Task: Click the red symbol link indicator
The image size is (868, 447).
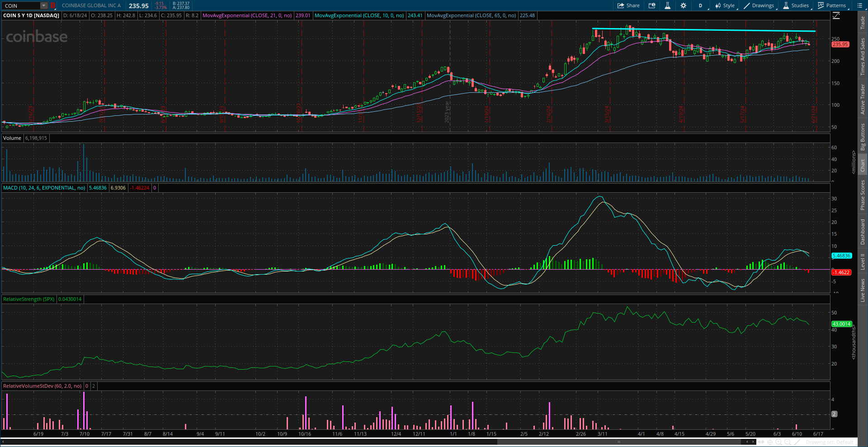Action: [x=52, y=5]
